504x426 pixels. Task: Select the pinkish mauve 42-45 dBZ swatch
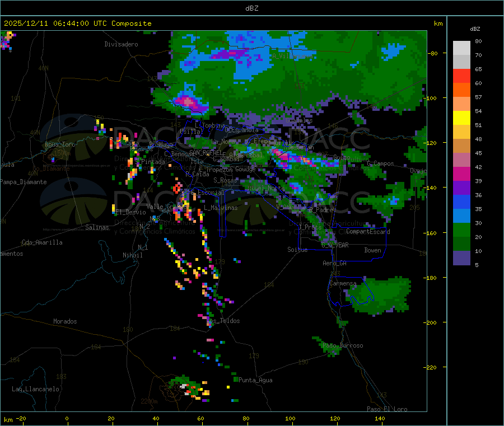(x=461, y=160)
